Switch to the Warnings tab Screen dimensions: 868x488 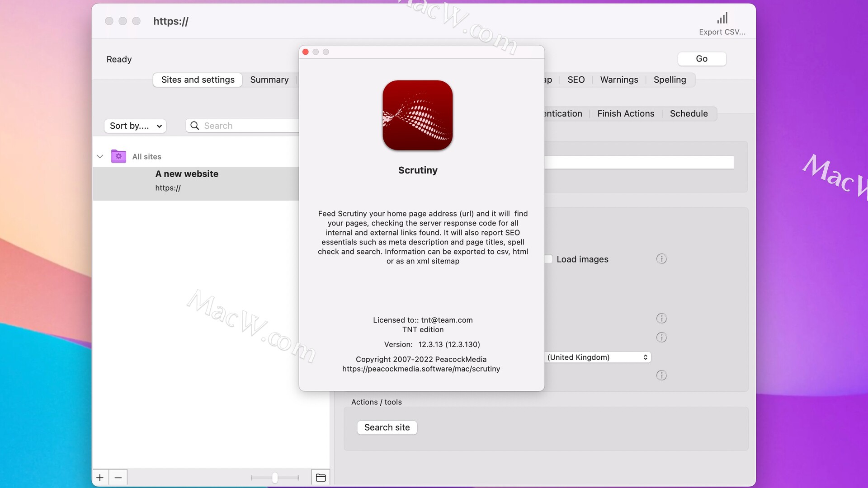[619, 79]
